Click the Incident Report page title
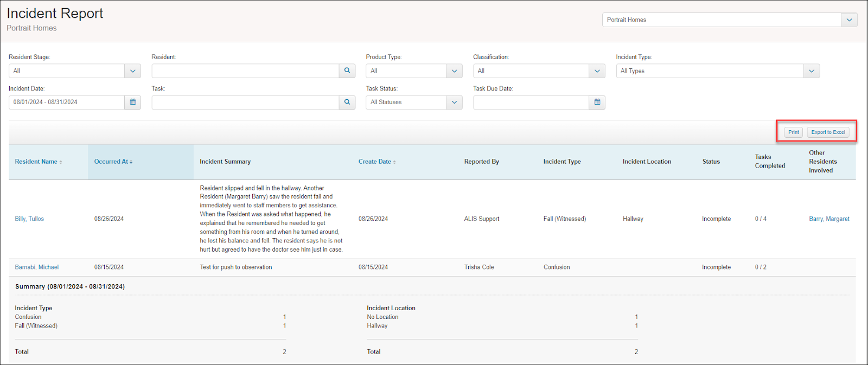Screen dimensions: 868x365 click(x=55, y=13)
